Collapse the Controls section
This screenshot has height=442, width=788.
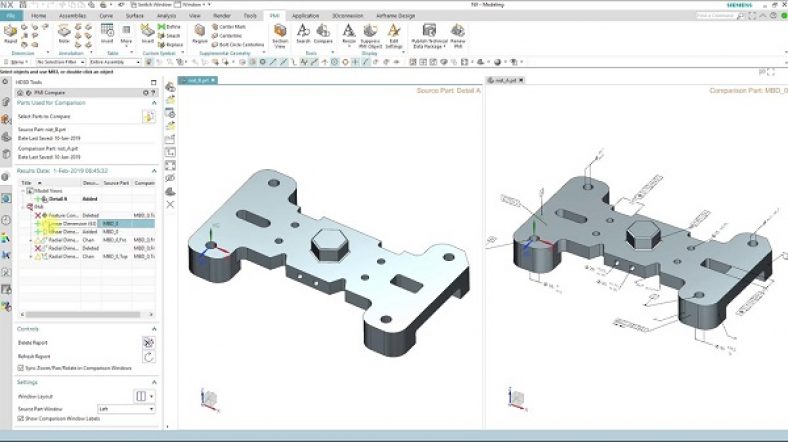[154, 329]
